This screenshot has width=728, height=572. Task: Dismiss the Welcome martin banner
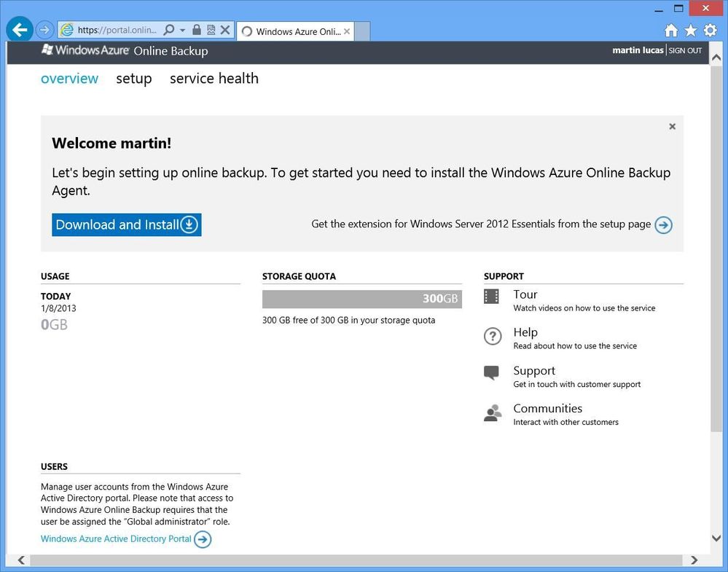tap(673, 126)
